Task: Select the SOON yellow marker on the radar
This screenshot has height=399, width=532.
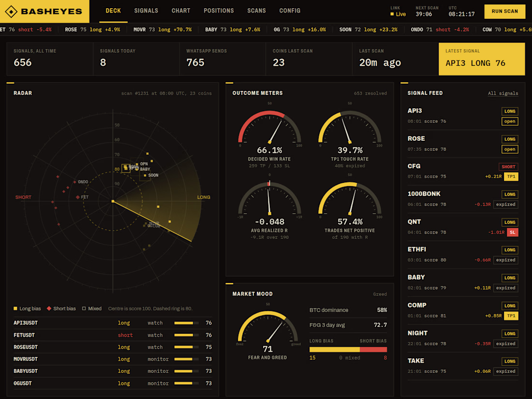Action: coord(145,176)
